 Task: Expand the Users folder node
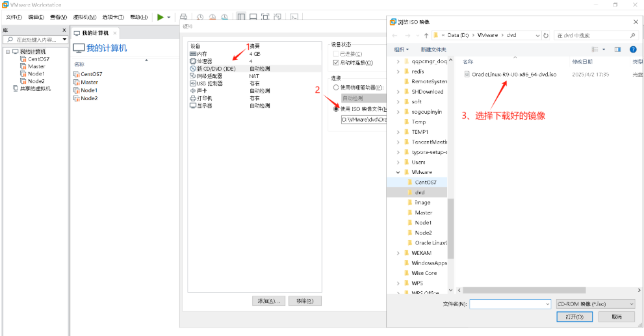pyautogui.click(x=398, y=162)
